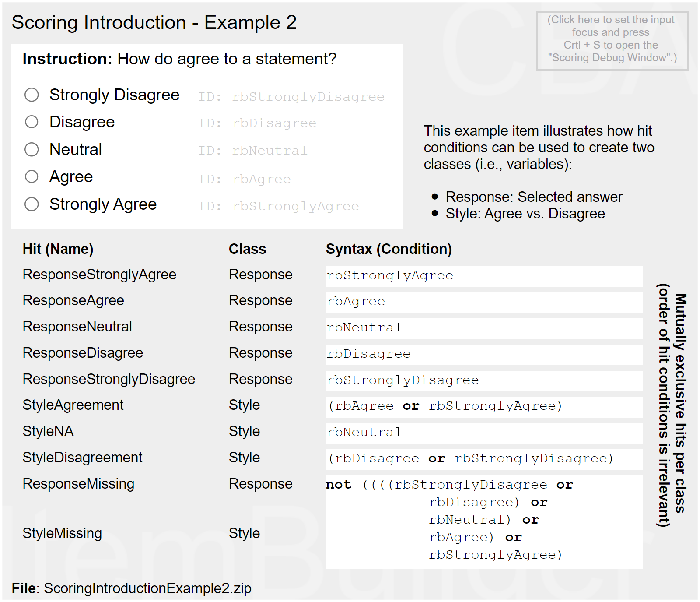
Task: Click the StyleNA rbNeutral syntax field
Action: (x=483, y=433)
